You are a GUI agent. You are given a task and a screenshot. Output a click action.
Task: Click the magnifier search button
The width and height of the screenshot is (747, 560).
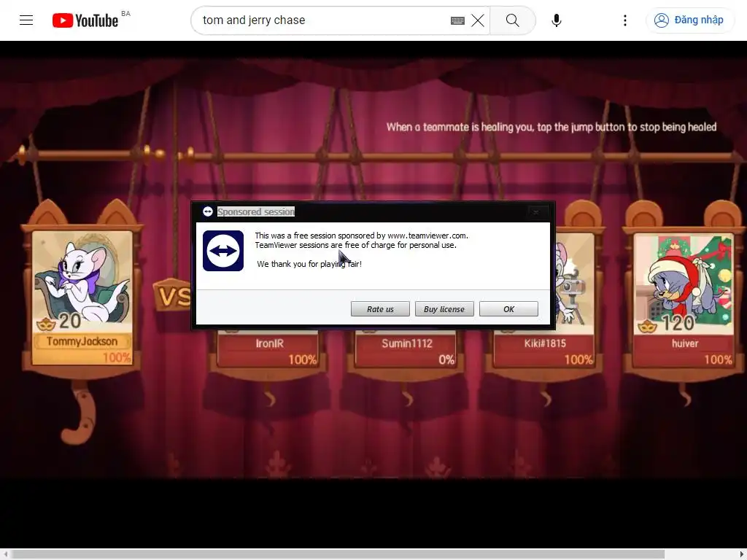[513, 20]
